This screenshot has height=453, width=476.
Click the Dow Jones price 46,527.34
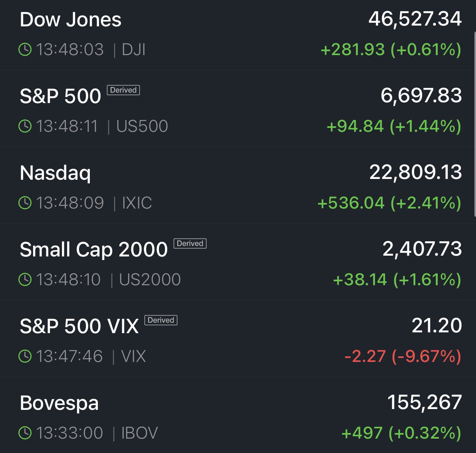(415, 19)
